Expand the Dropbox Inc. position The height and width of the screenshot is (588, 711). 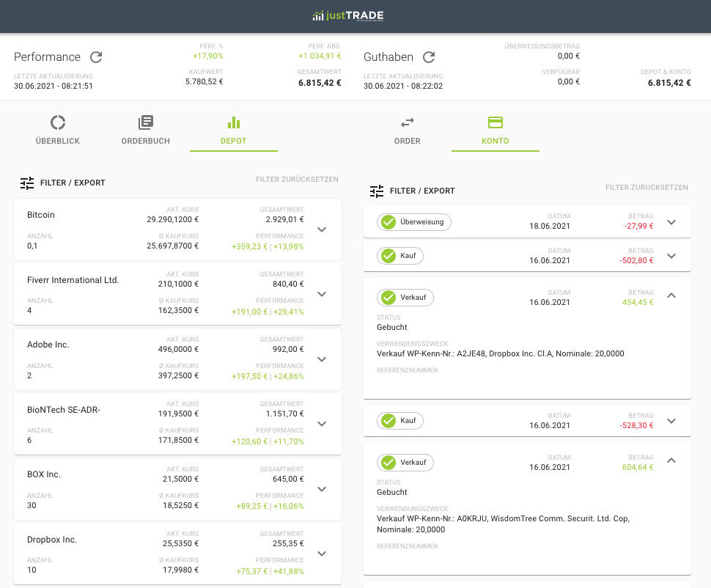point(322,554)
